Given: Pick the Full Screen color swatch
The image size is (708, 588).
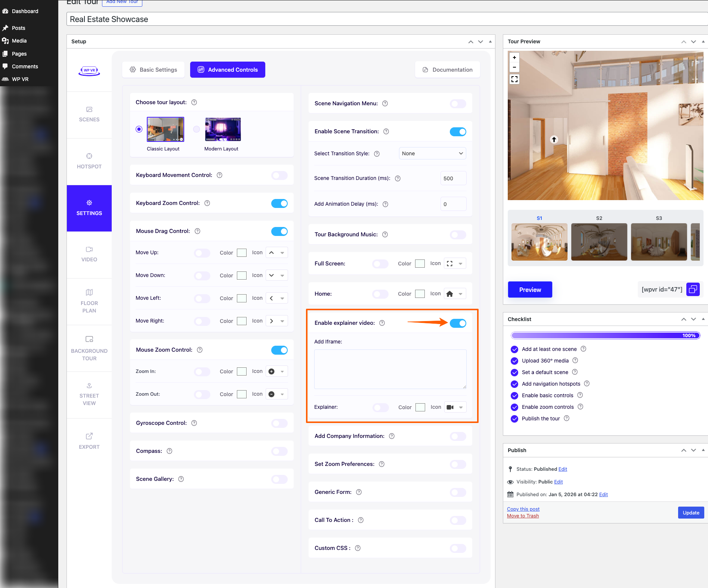Looking at the screenshot, I should pyautogui.click(x=420, y=264).
